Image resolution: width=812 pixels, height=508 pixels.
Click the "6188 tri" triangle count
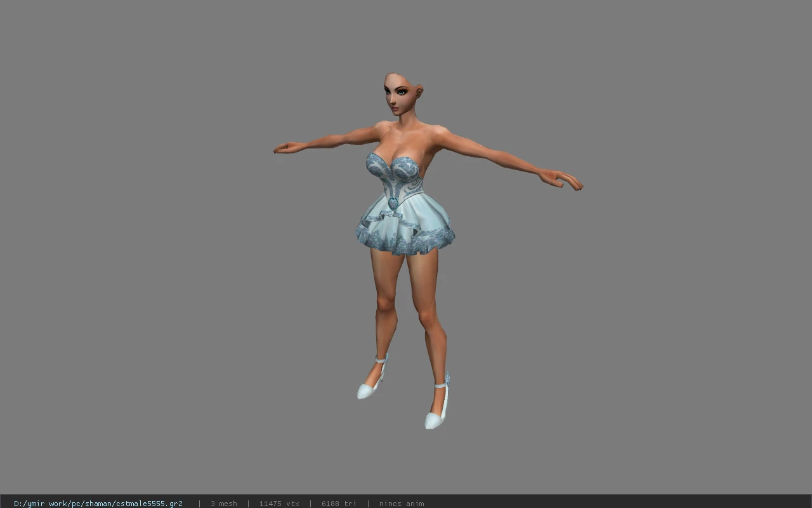click(339, 504)
